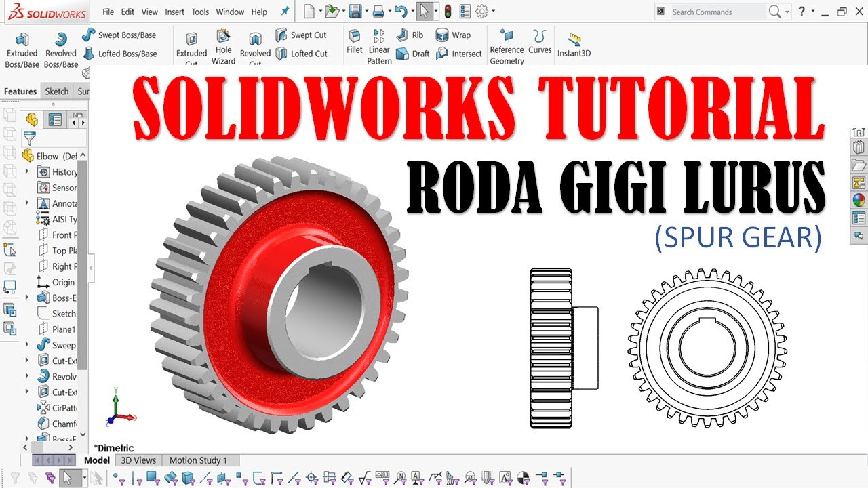
Task: Open the FeatureManager design tree tab
Action: [31, 120]
